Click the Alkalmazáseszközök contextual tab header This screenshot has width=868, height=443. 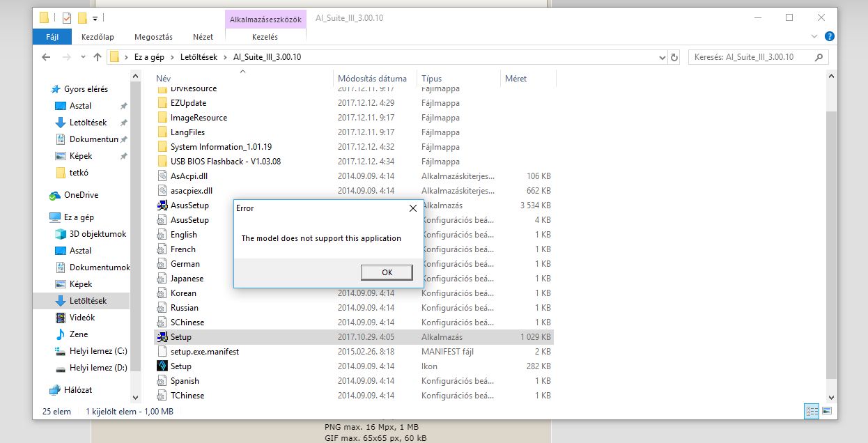266,20
